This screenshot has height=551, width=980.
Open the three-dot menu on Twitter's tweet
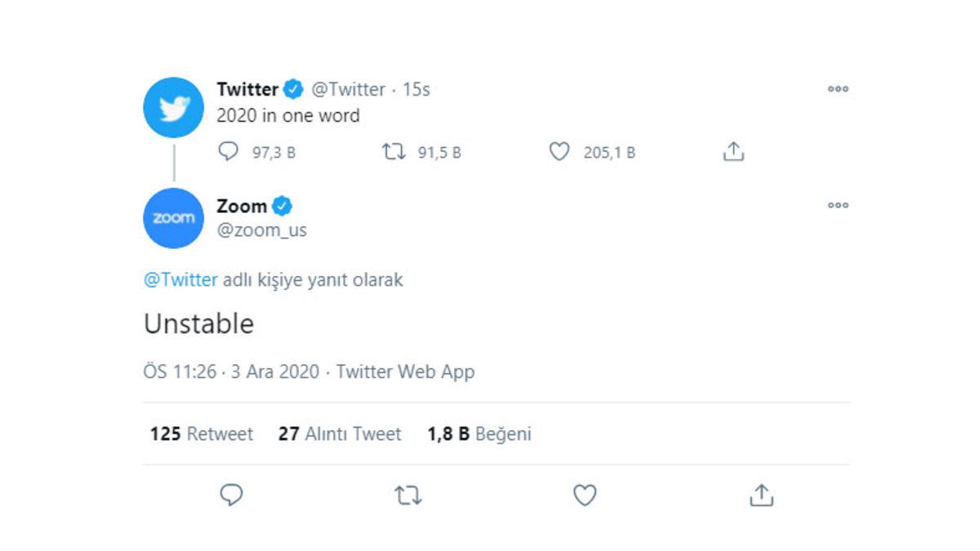(x=838, y=90)
